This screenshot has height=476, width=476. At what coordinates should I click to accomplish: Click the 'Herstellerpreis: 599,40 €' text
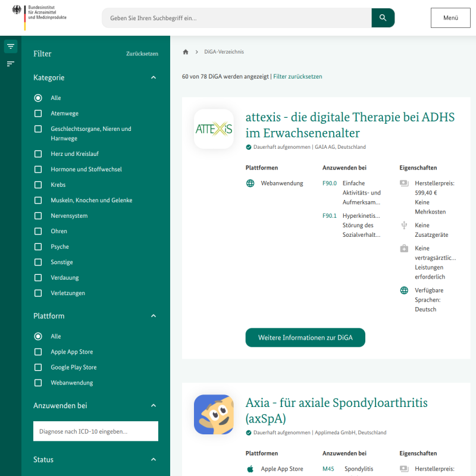coord(435,188)
